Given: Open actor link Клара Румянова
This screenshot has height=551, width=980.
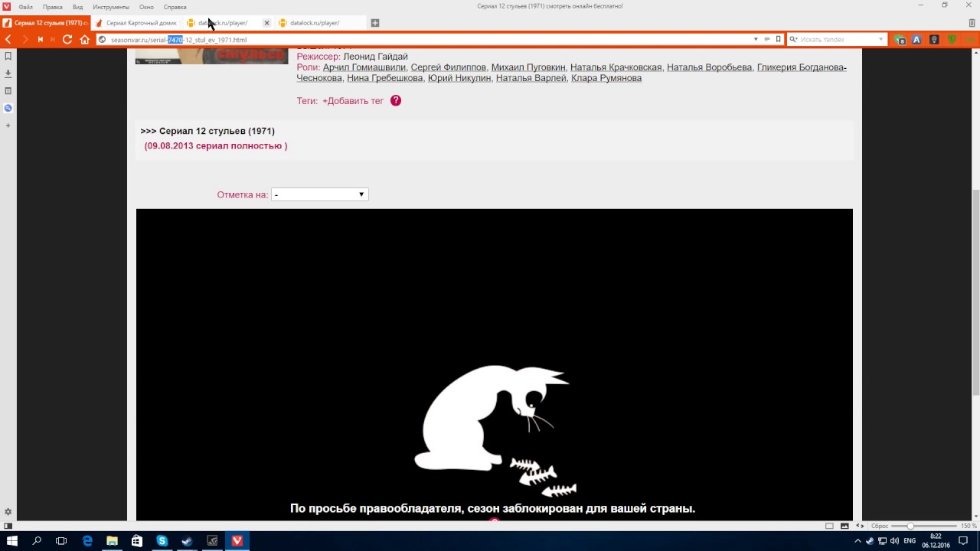Looking at the screenshot, I should click(x=606, y=78).
